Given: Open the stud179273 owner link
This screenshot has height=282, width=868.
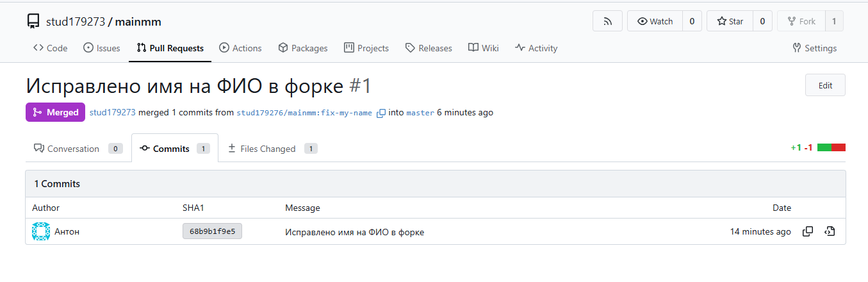Looking at the screenshot, I should (x=75, y=22).
